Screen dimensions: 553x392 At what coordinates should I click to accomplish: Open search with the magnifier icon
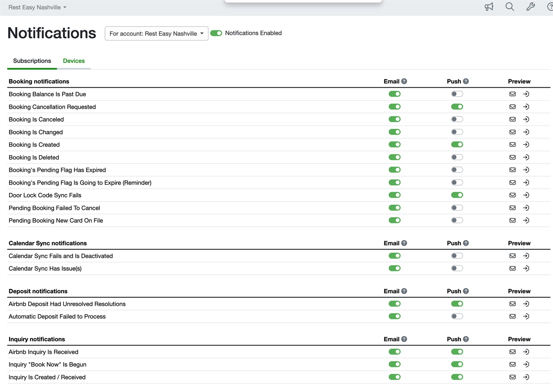509,7
